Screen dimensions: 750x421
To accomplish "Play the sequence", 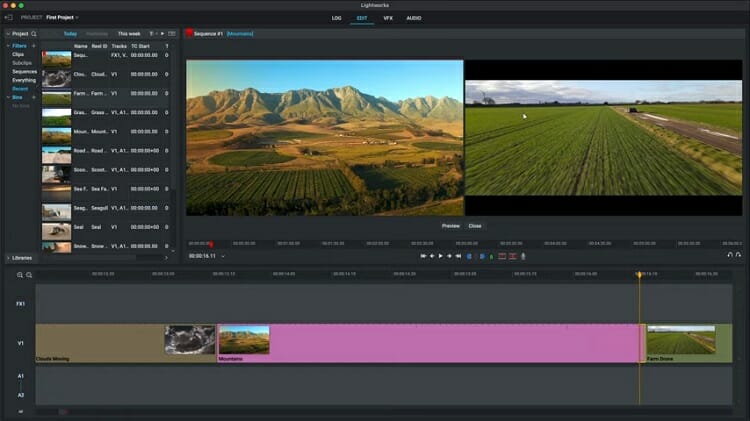I will [441, 256].
